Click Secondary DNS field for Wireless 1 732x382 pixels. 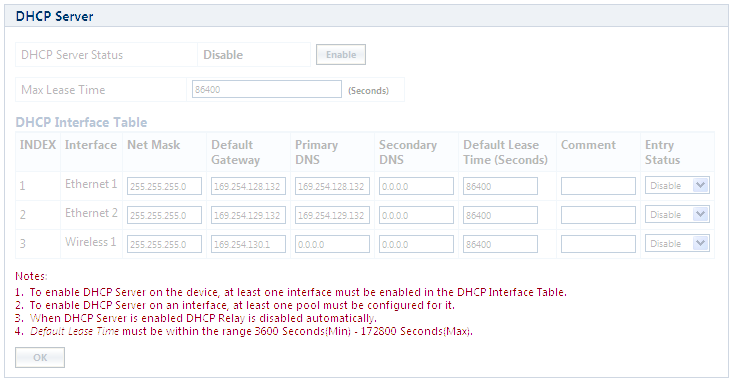point(416,244)
